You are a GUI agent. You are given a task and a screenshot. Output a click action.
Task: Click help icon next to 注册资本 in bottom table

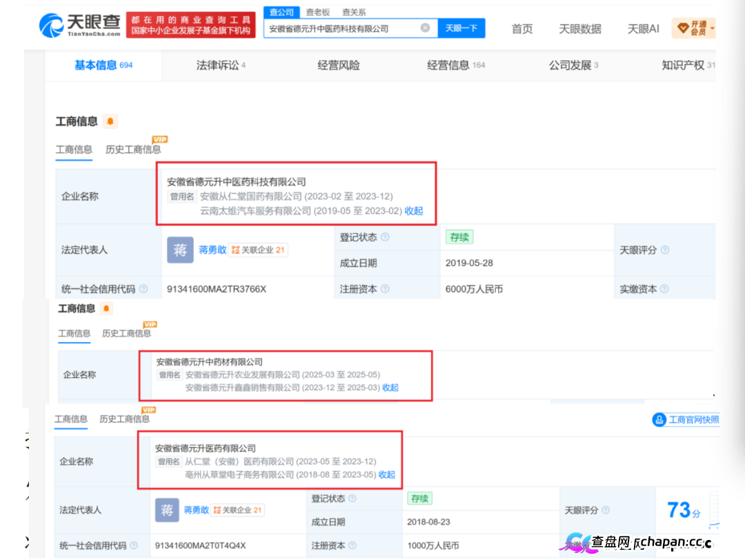[x=352, y=546]
